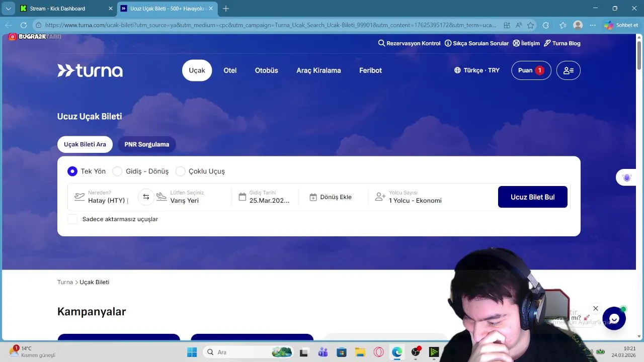Open Türkçe · TRY language selector
Screen dimensions: 644x362
click(x=476, y=70)
